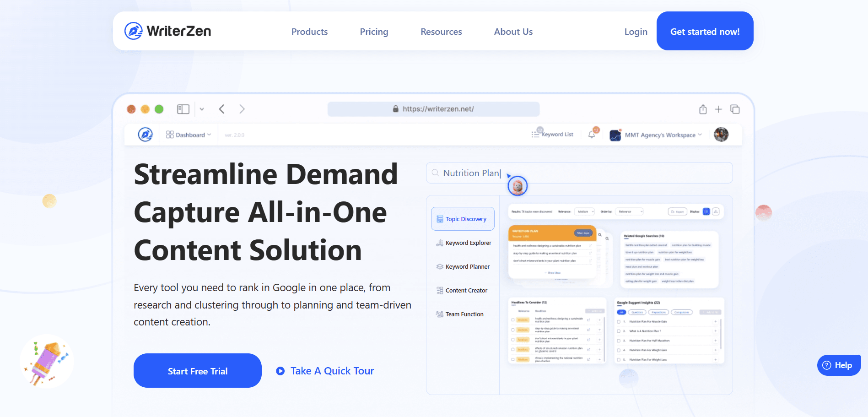Click the Nutrition Plan search field
The height and width of the screenshot is (417, 868).
click(579, 173)
